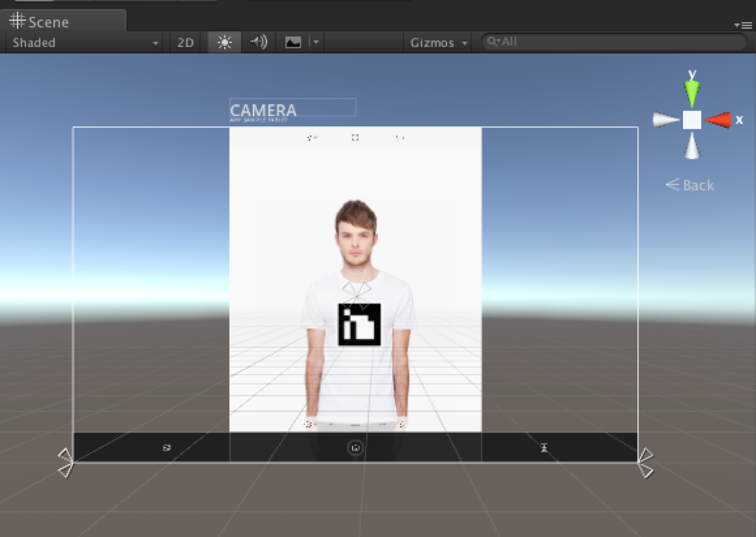Click the center capture button icon
The image size is (756, 537).
(x=355, y=448)
